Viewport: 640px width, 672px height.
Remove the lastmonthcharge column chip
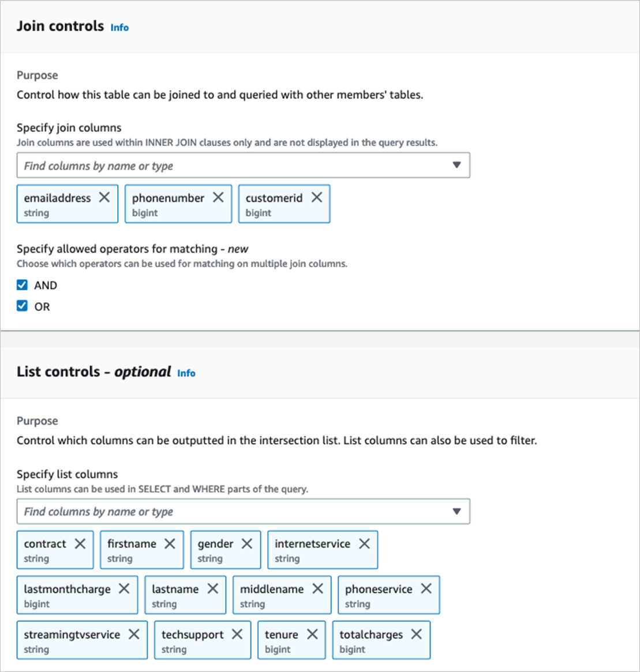click(124, 588)
